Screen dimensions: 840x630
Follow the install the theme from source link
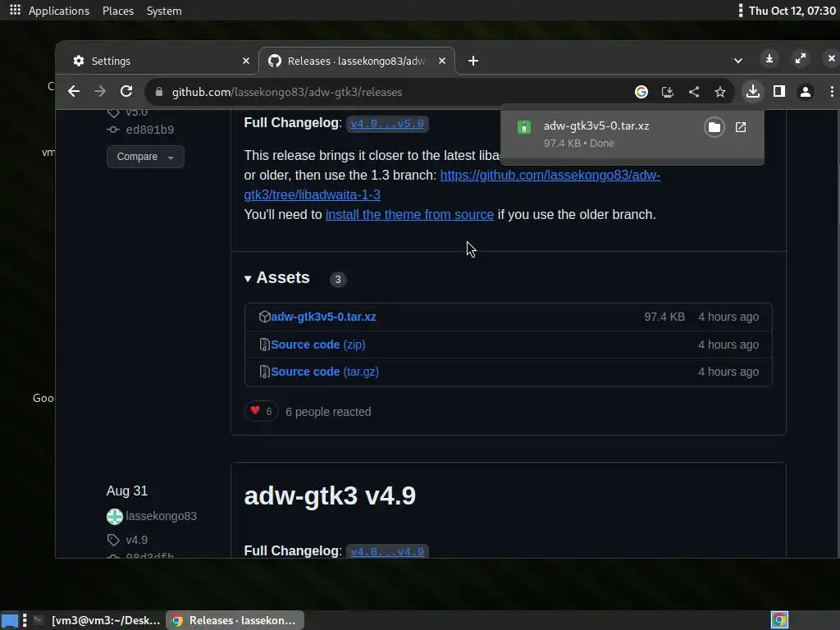[409, 215]
